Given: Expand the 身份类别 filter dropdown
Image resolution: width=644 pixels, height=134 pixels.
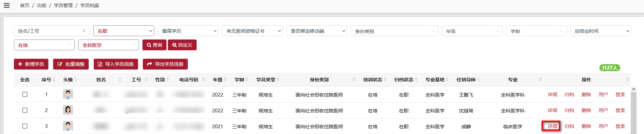Looking at the screenshot, I should pyautogui.click(x=394, y=31).
